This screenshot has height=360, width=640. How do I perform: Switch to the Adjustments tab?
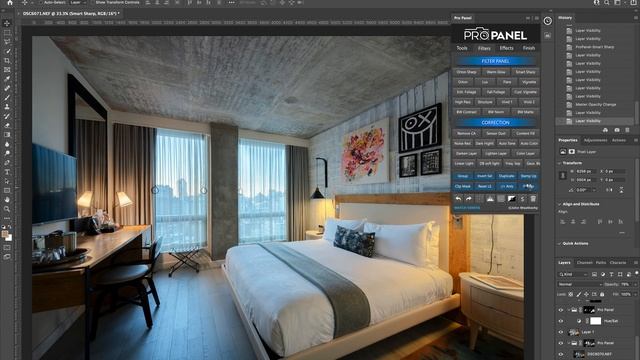pyautogui.click(x=596, y=140)
